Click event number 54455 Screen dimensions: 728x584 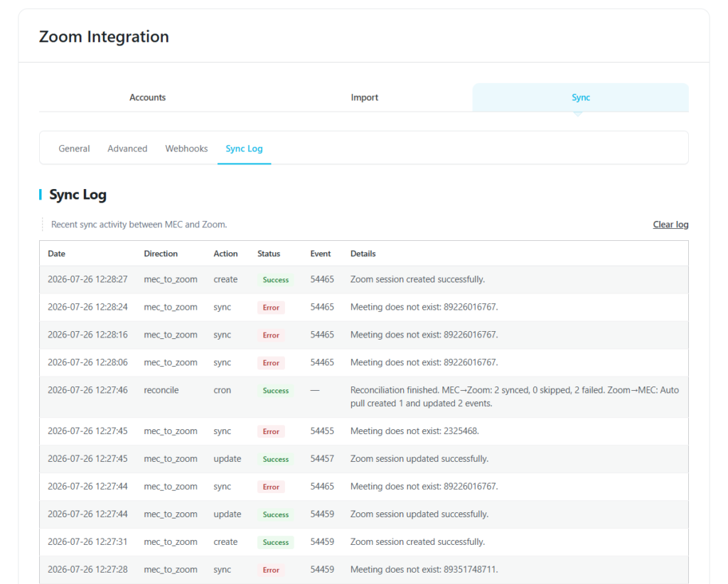322,431
